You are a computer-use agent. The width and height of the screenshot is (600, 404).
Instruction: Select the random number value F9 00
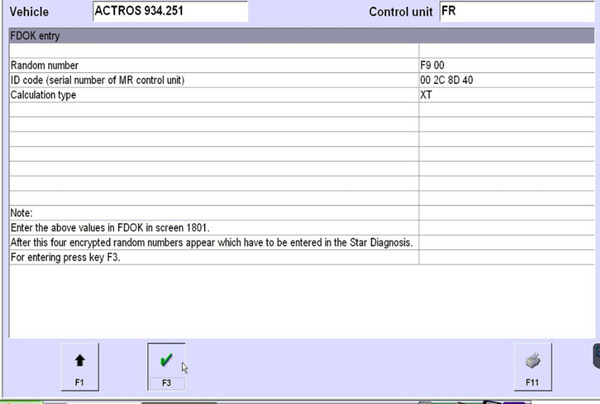coord(432,65)
